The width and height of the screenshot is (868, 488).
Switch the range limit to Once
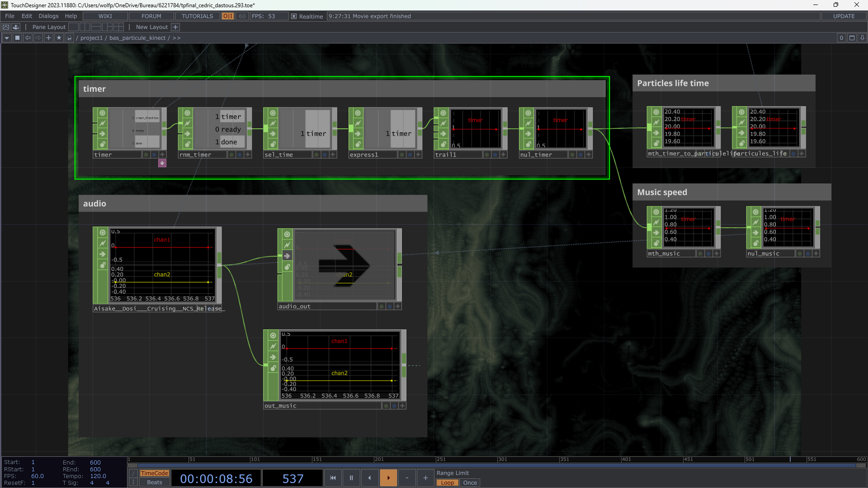[470, 483]
